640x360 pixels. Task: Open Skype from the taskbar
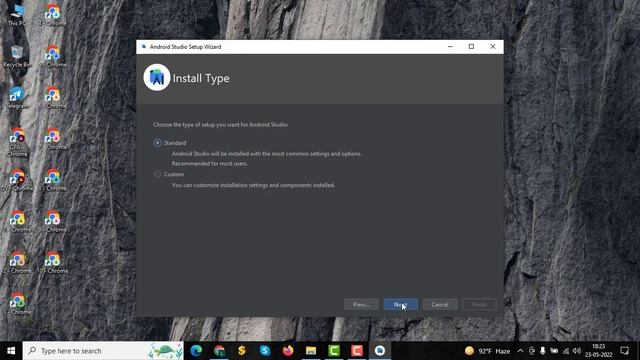[265, 351]
